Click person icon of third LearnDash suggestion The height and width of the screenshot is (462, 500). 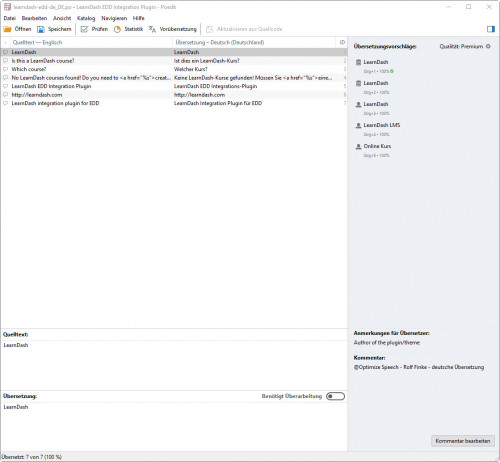click(358, 104)
